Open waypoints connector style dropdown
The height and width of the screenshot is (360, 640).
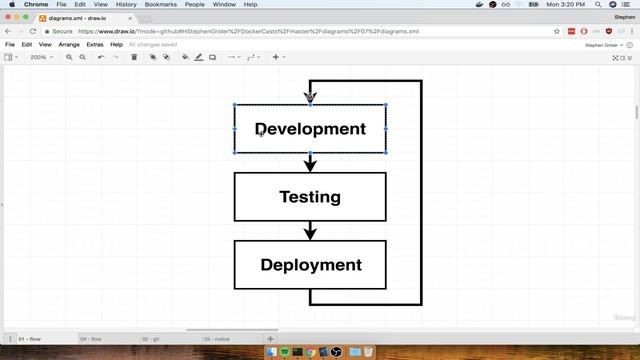[x=254, y=58]
